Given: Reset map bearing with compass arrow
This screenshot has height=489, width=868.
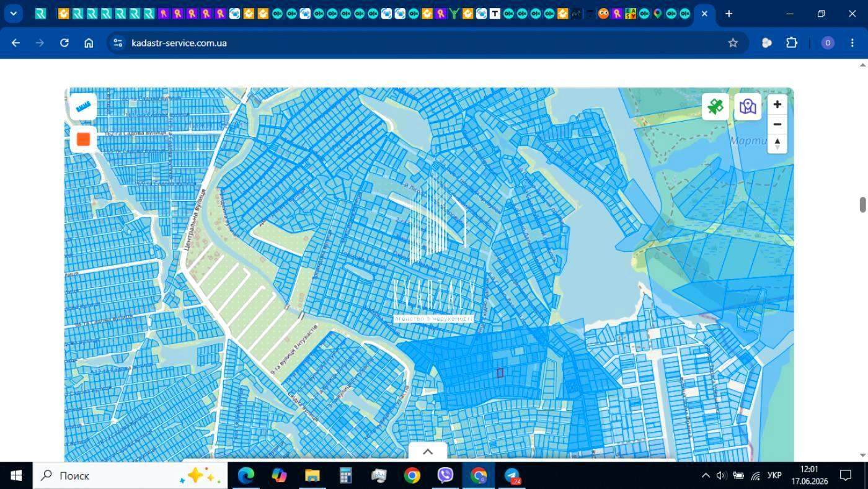Looking at the screenshot, I should [777, 143].
